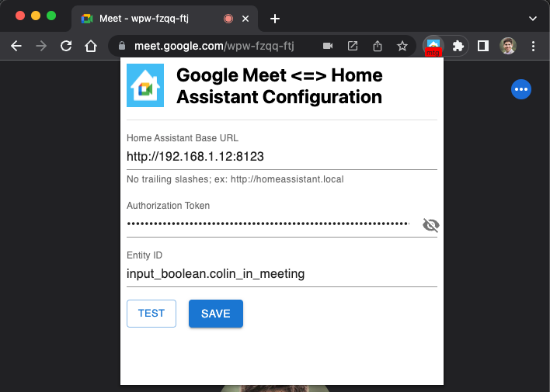The width and height of the screenshot is (550, 392).
Task: Click the camera permission icon in address bar
Action: coord(328,46)
